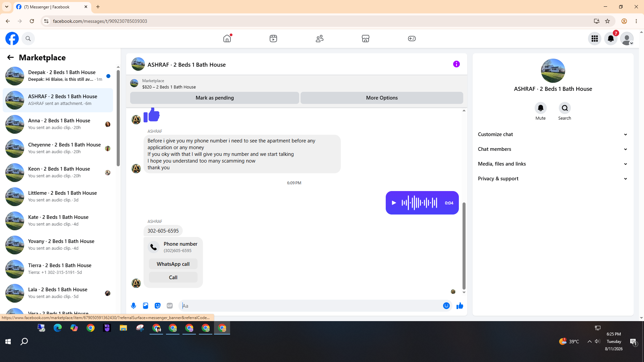
Task: Open the Reels video icon
Action: coord(273,39)
